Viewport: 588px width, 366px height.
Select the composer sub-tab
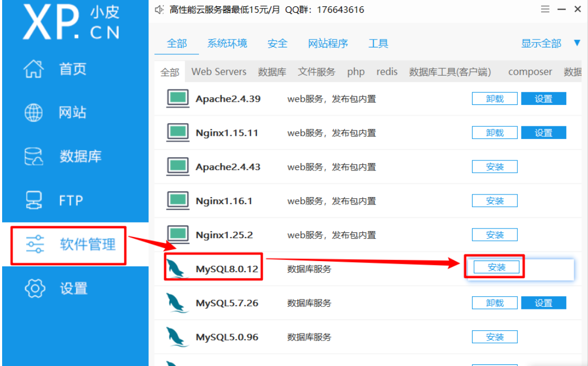(530, 72)
